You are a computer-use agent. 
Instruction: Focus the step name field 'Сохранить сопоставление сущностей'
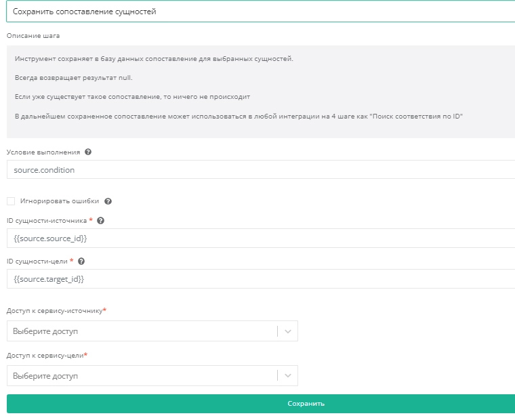point(257,12)
